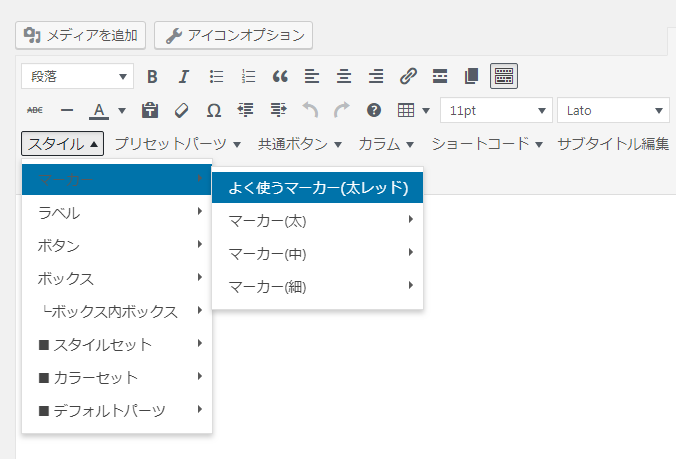The height and width of the screenshot is (459, 676).
Task: Toggle the toolbar visibility button
Action: point(503,76)
